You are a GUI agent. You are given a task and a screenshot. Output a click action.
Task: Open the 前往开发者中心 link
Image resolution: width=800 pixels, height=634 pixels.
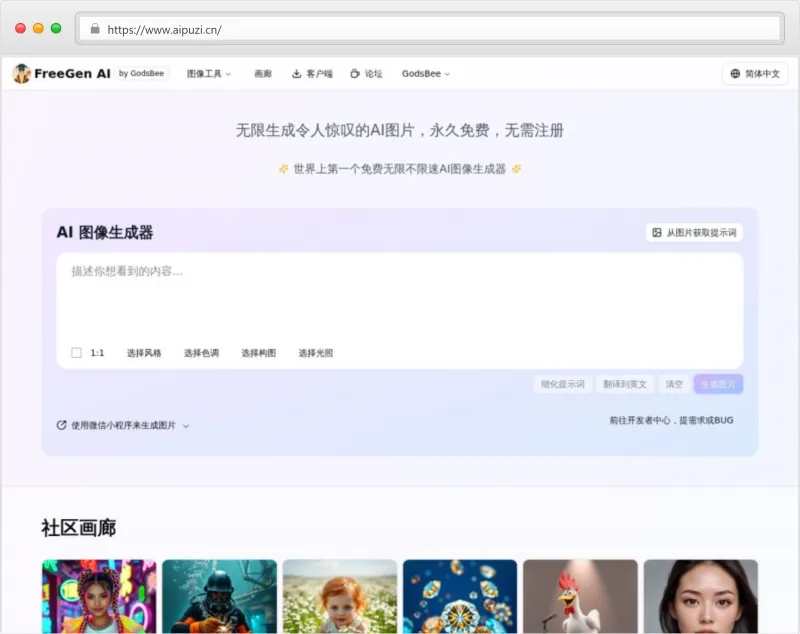coord(671,421)
